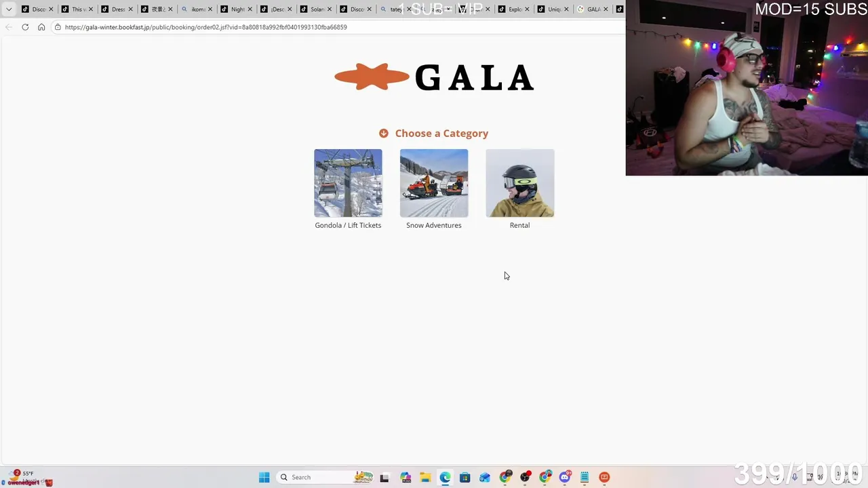Close the 'Dress' tab
This screenshot has height=488, width=868.
click(x=131, y=9)
